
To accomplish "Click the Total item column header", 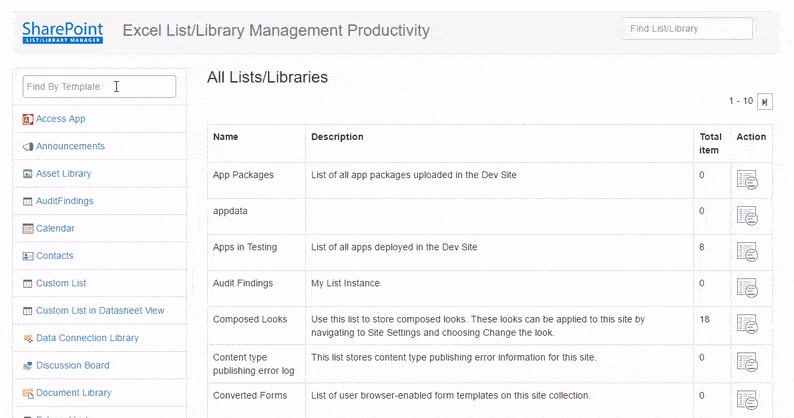I will (x=710, y=143).
